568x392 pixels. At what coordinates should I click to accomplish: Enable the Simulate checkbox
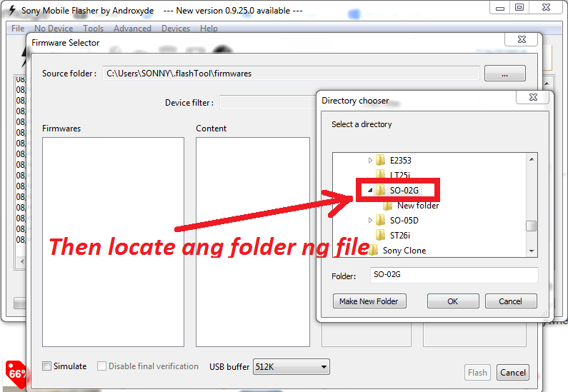[x=46, y=366]
